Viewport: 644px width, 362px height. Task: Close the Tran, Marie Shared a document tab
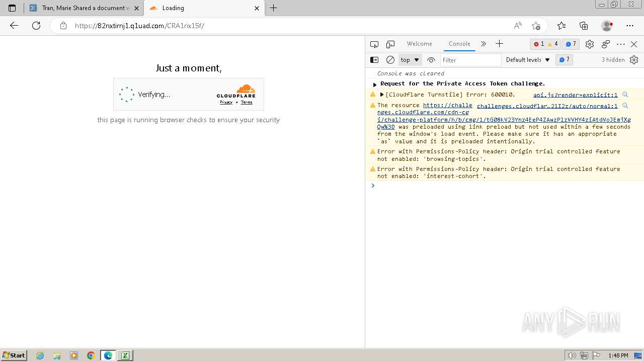(x=135, y=8)
